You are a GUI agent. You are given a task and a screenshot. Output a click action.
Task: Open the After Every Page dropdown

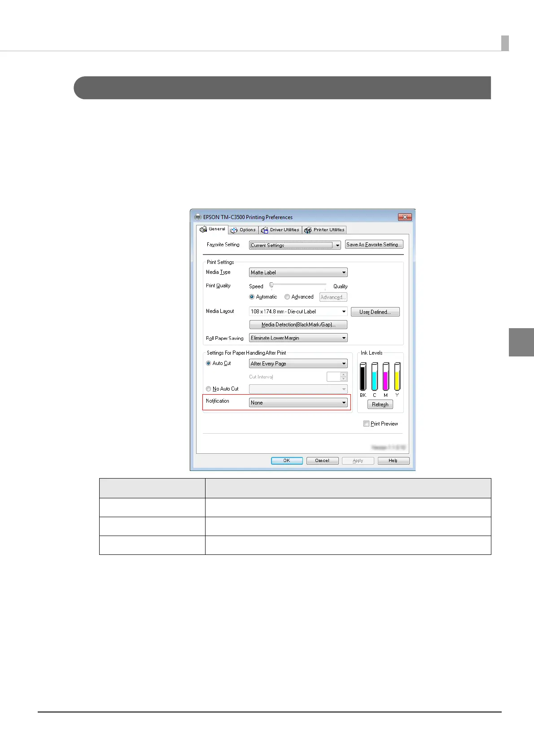pos(298,364)
